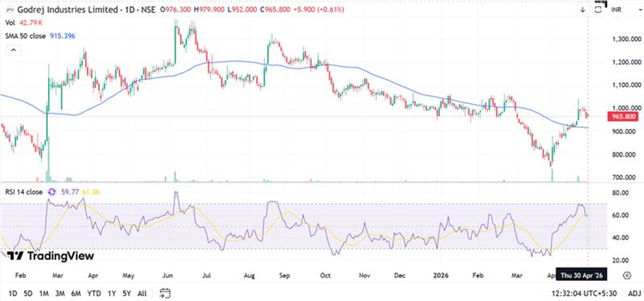Click the snapshot frame icon near INR

pos(599,9)
